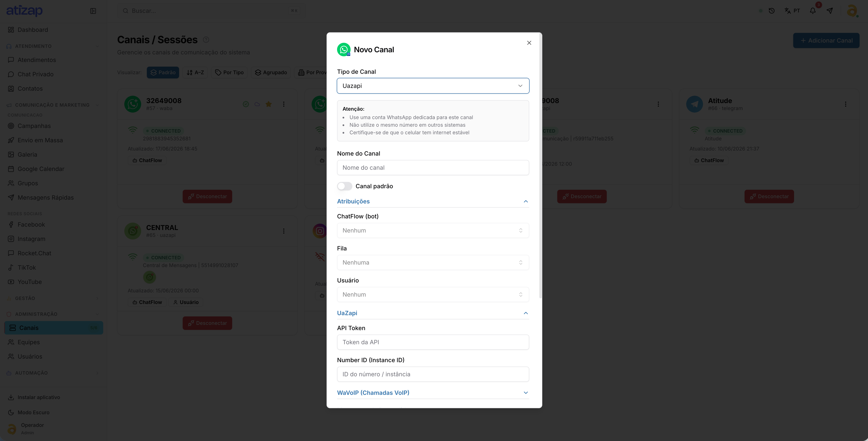This screenshot has width=868, height=441.
Task: Open options menu for channel 32649008
Action: (x=284, y=104)
